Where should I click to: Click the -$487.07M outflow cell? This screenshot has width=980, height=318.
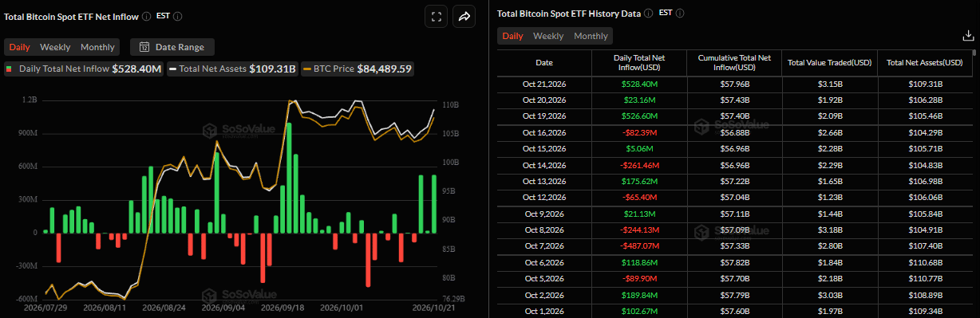639,245
